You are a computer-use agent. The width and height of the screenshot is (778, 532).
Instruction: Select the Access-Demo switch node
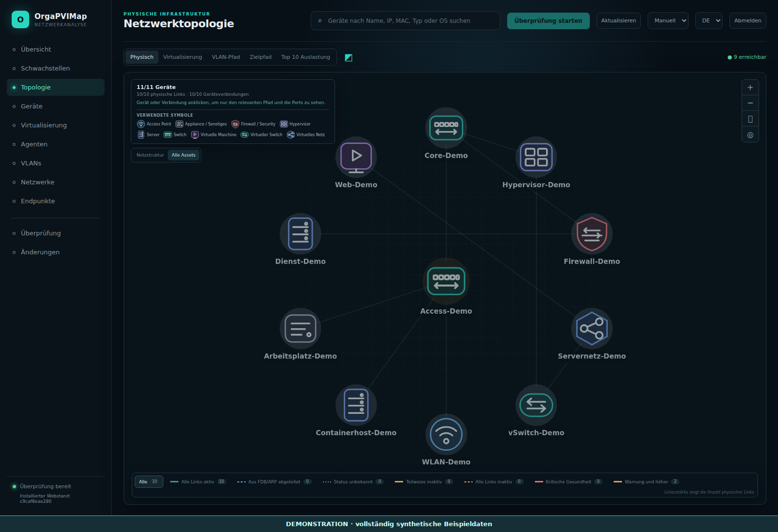point(446,282)
